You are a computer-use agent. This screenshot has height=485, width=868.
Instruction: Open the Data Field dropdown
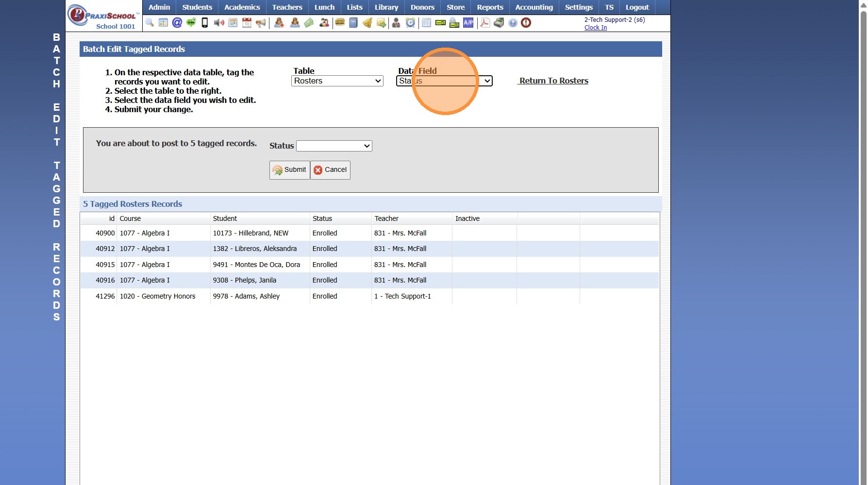(445, 81)
